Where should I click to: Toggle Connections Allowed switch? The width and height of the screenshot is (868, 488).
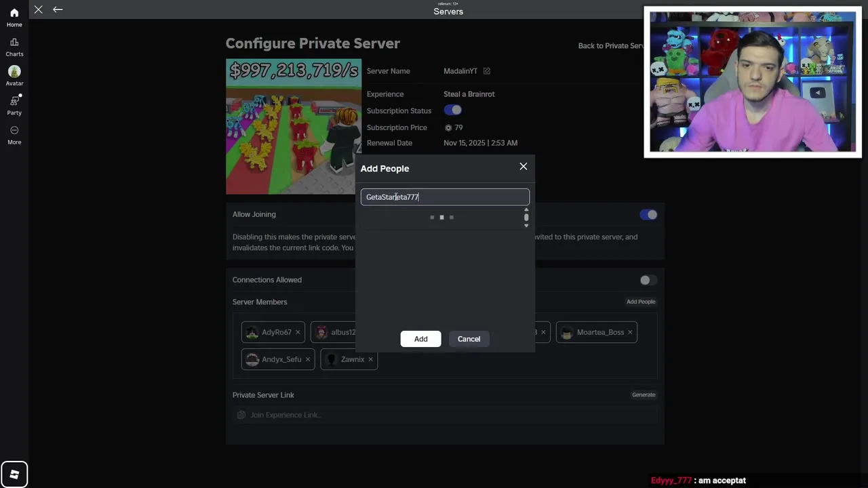(x=648, y=280)
